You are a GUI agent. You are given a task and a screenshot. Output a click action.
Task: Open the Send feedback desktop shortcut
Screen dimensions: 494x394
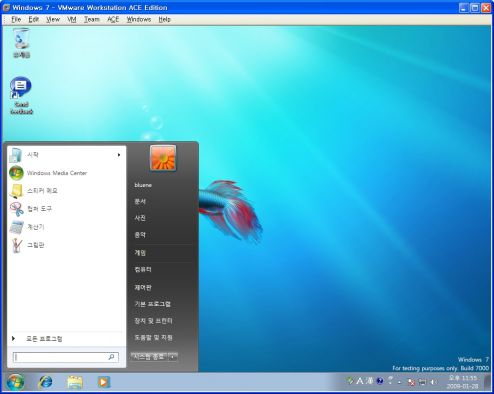(21, 96)
